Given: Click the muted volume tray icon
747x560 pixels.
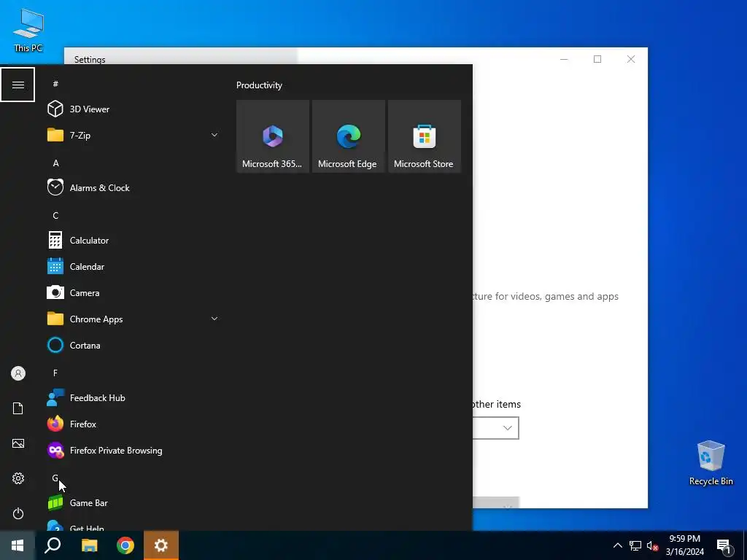Looking at the screenshot, I should point(652,545).
